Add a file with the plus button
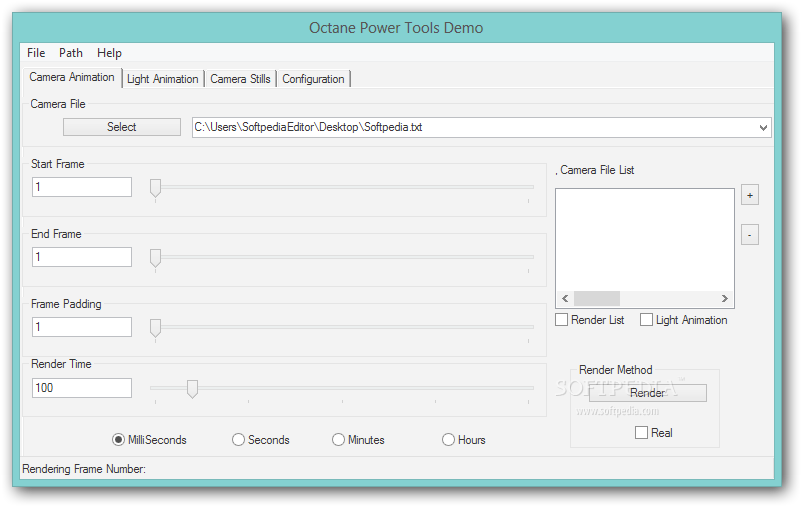802x507 pixels. [x=750, y=195]
